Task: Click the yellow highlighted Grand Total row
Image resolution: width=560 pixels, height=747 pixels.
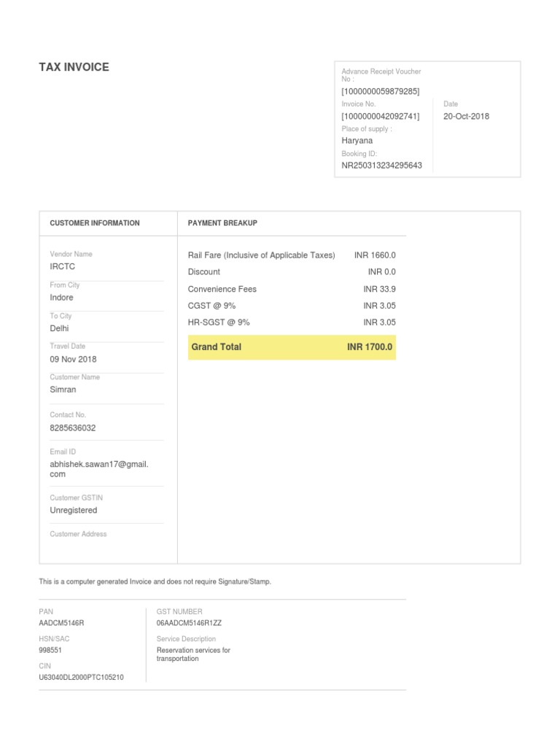Action: [x=292, y=347]
